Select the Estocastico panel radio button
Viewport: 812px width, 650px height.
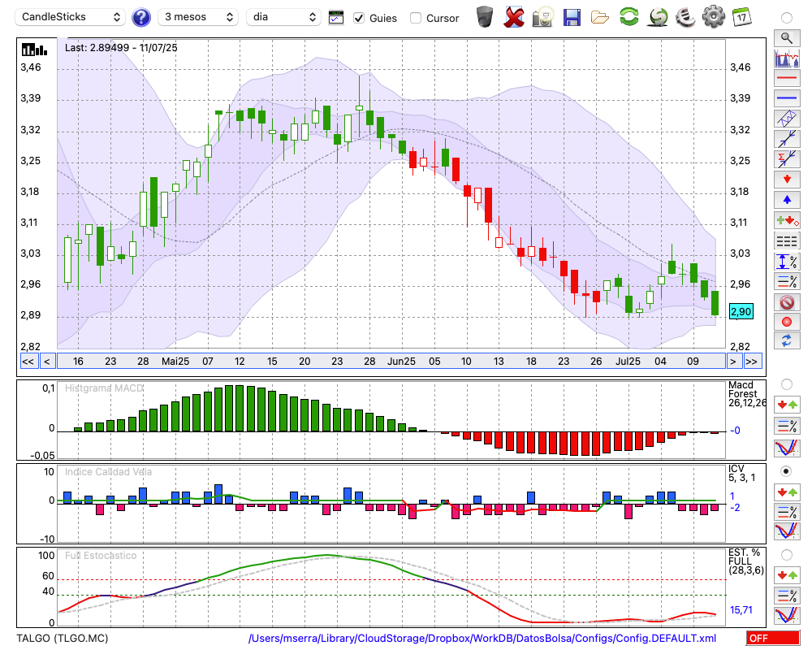pyautogui.click(x=787, y=555)
